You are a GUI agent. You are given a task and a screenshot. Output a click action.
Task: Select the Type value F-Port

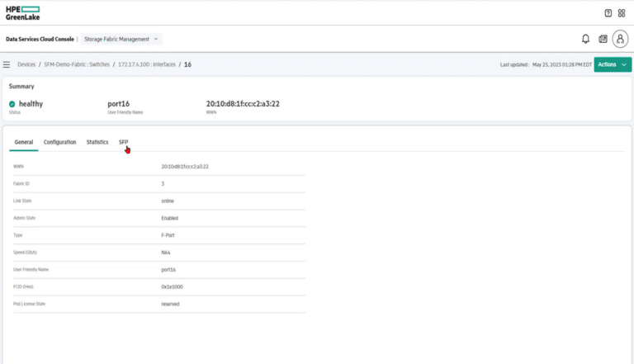(x=168, y=235)
